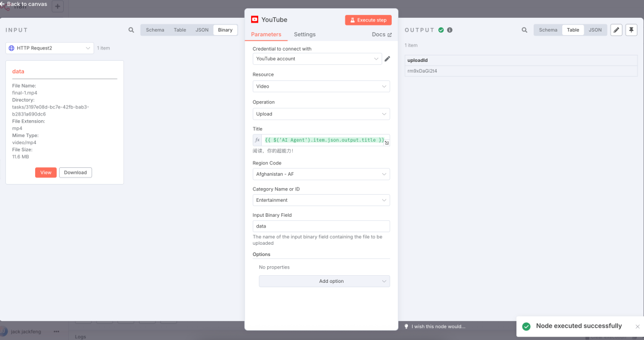This screenshot has width=644, height=340.
Task: Click the No properties text under Options
Action: coord(274,267)
